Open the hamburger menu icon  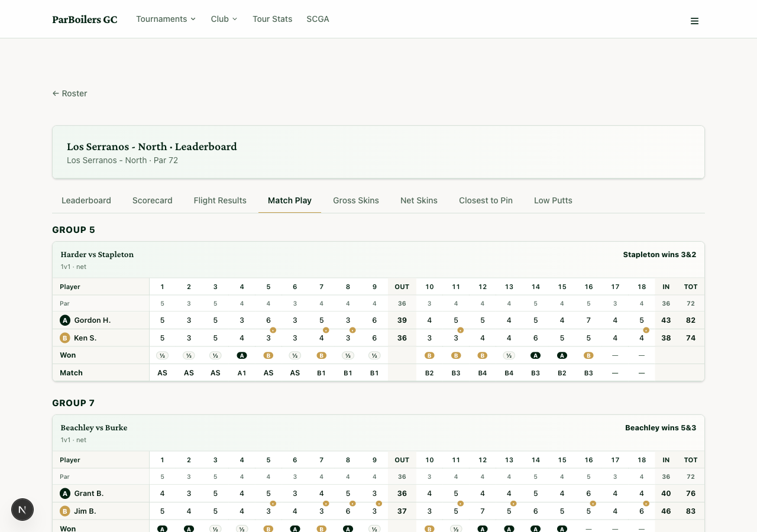(x=694, y=21)
